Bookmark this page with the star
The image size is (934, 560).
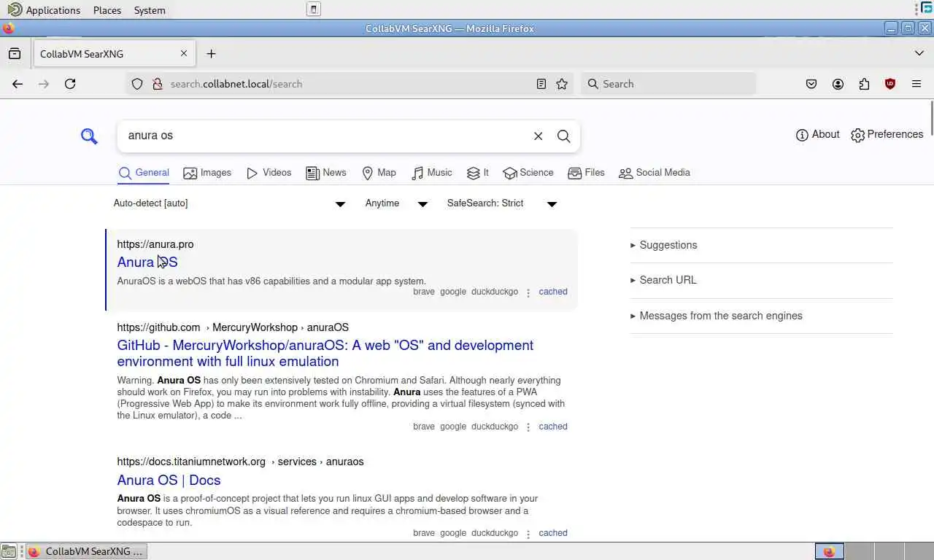pyautogui.click(x=562, y=84)
